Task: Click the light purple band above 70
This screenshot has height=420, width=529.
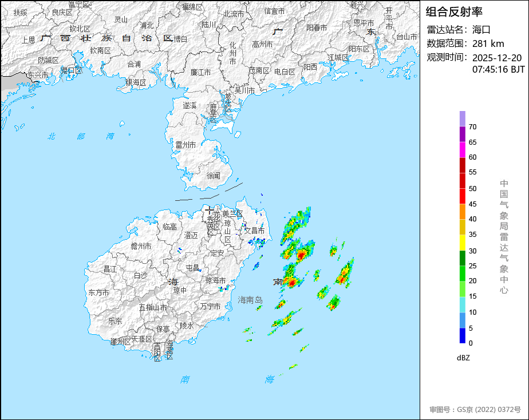Action: click(463, 118)
